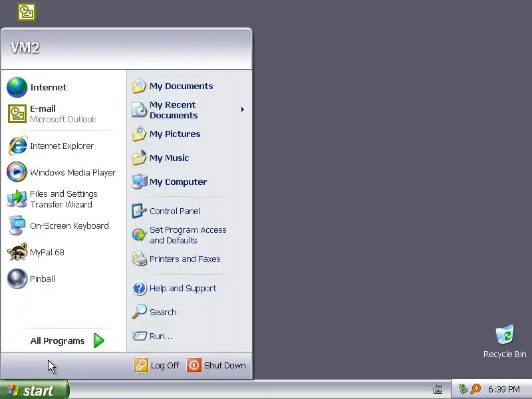532x399 pixels.
Task: Expand All Programs with the green arrow
Action: (x=98, y=340)
